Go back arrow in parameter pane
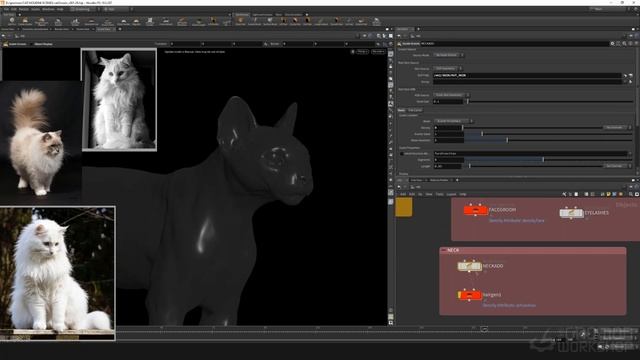This screenshot has width=640, height=360. 399,36
